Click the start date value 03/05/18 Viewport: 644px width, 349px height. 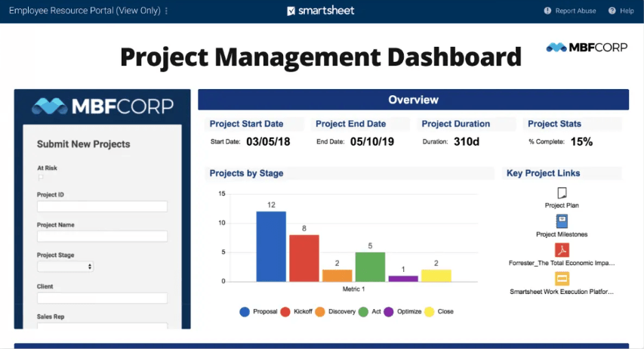(x=268, y=142)
